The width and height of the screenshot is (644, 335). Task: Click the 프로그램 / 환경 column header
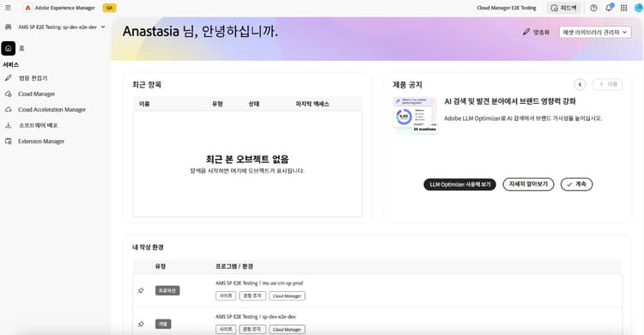(234, 266)
